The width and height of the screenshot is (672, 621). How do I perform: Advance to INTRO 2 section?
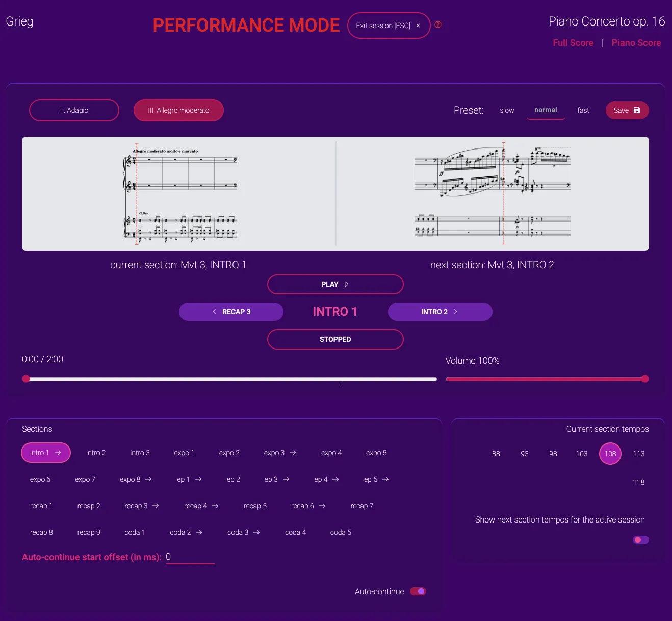(440, 312)
